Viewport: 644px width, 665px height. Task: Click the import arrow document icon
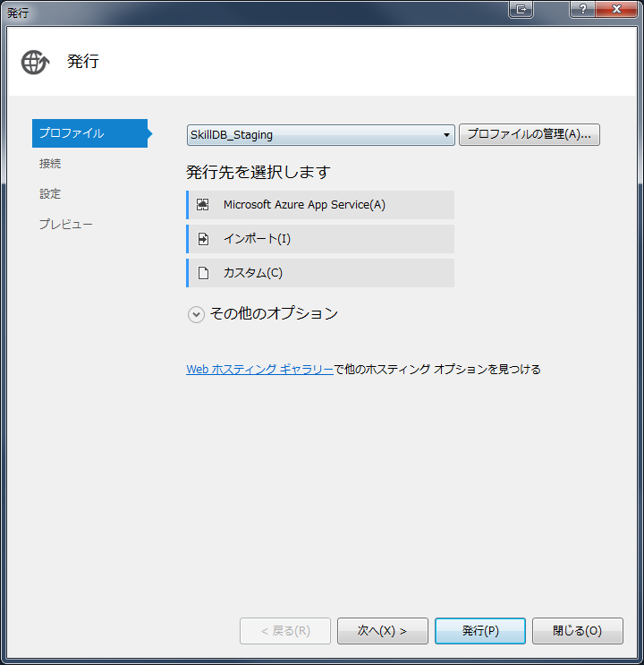coord(203,239)
